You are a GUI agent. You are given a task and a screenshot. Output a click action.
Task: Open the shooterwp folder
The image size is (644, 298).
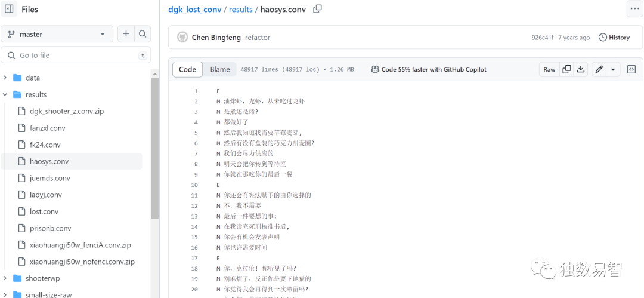(43, 279)
